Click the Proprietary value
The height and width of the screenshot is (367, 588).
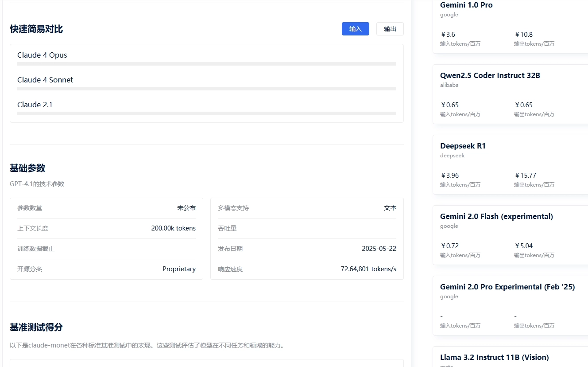coord(179,269)
